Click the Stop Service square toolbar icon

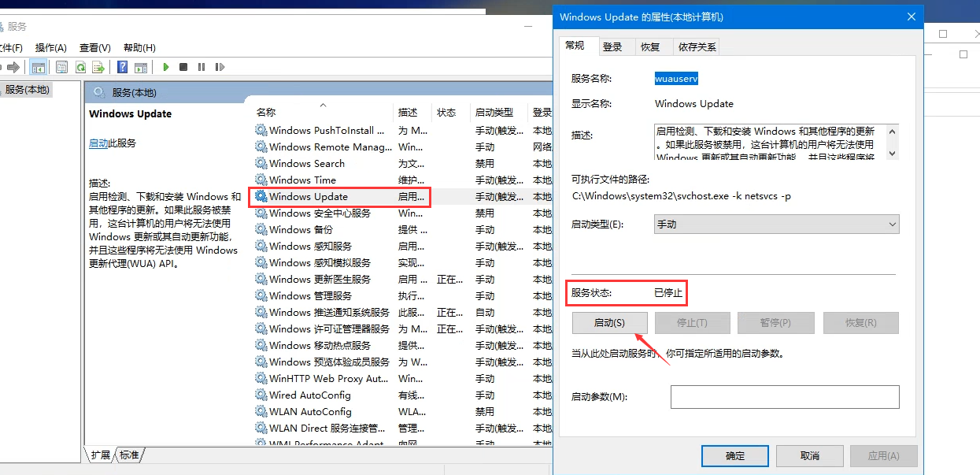click(183, 68)
